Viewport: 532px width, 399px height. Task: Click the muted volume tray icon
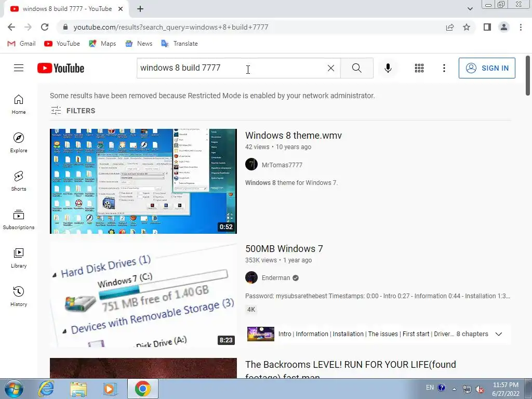479,389
